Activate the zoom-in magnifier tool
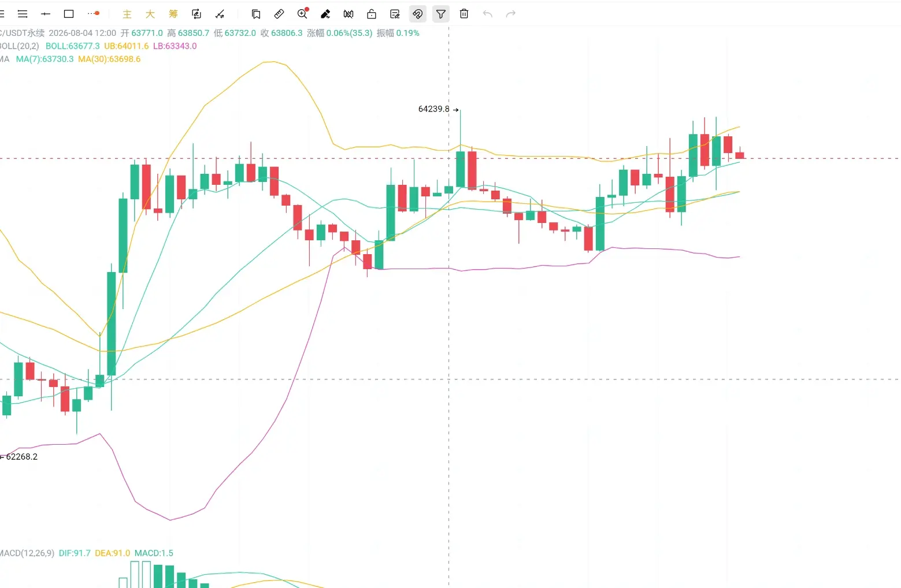Viewport: 901px width, 588px height. pyautogui.click(x=302, y=14)
